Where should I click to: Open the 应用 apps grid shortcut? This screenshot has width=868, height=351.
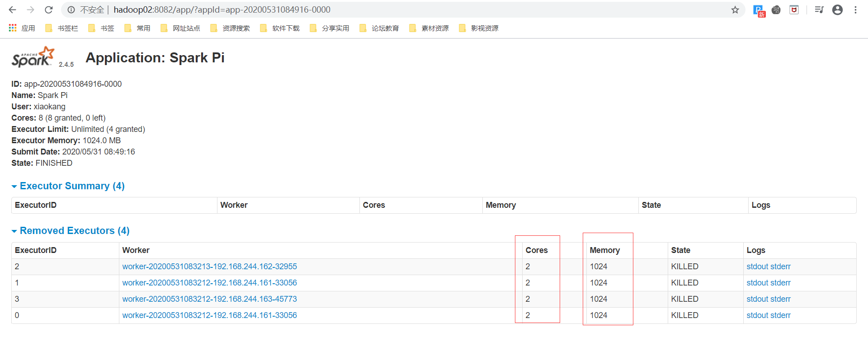(x=22, y=28)
